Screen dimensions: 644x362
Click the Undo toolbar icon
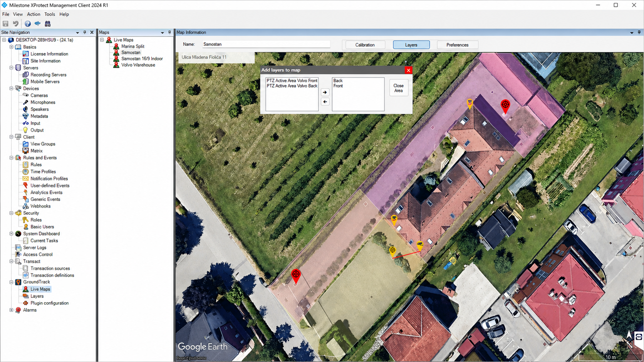click(16, 24)
